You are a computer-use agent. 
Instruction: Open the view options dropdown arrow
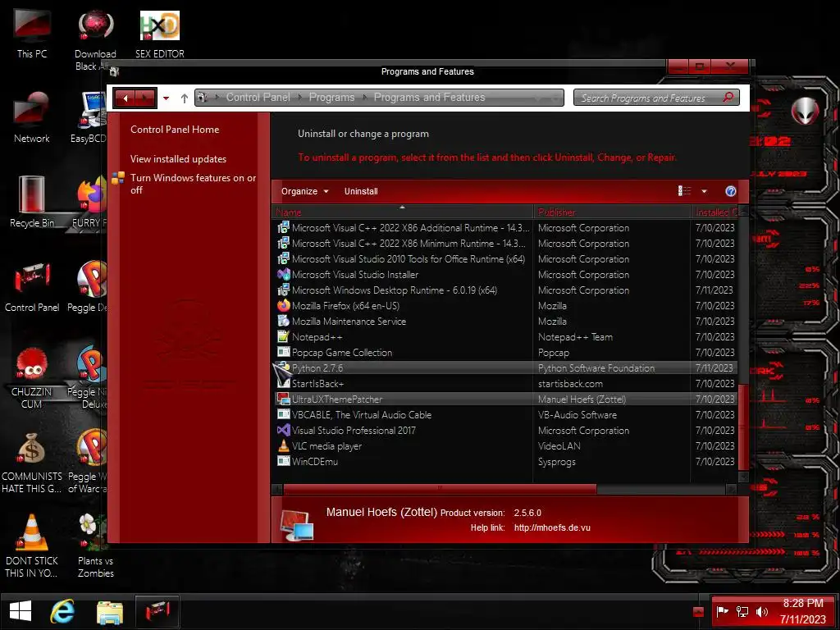tap(704, 191)
